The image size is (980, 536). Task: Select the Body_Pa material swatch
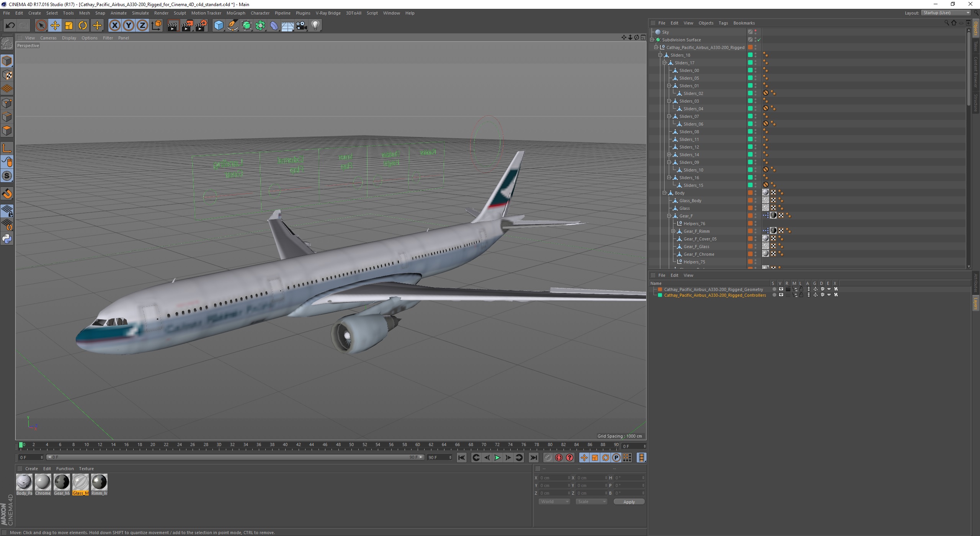point(24,484)
